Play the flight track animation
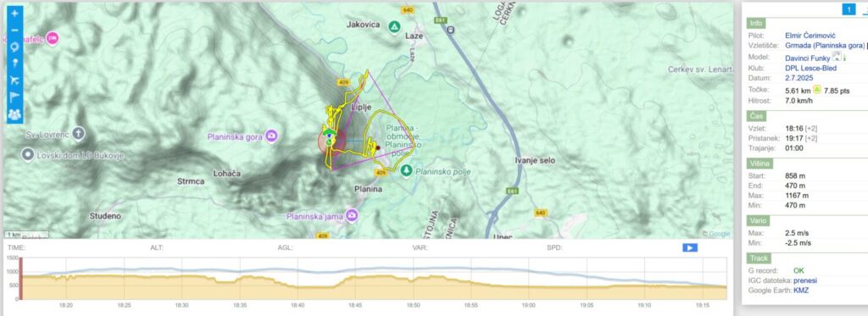This screenshot has width=868, height=316. click(690, 248)
